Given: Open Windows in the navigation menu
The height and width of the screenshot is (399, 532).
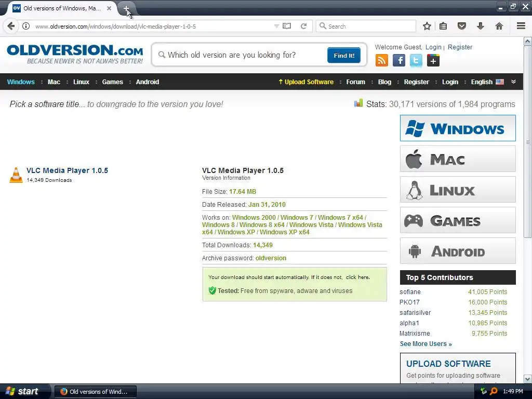Looking at the screenshot, I should [x=21, y=82].
